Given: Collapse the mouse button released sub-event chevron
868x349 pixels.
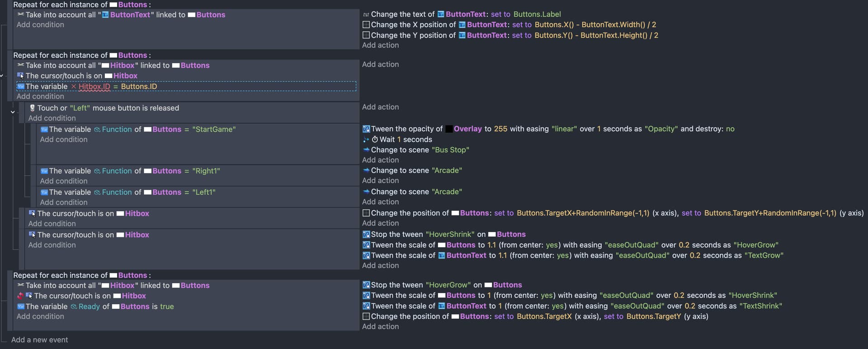Looking at the screenshot, I should click(13, 112).
